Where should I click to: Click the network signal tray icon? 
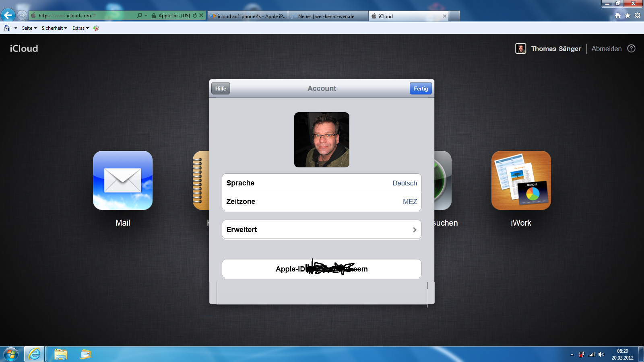pyautogui.click(x=592, y=354)
